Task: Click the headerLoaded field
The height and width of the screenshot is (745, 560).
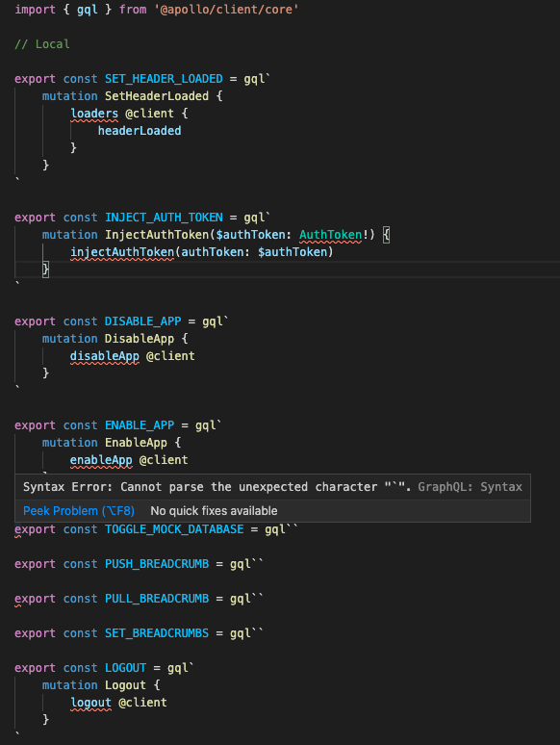Action: coord(140,131)
